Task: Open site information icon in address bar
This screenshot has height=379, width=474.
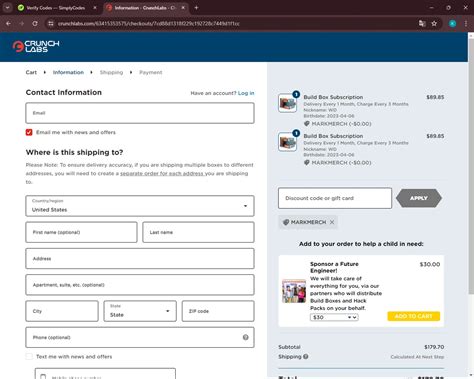Action: [51, 24]
